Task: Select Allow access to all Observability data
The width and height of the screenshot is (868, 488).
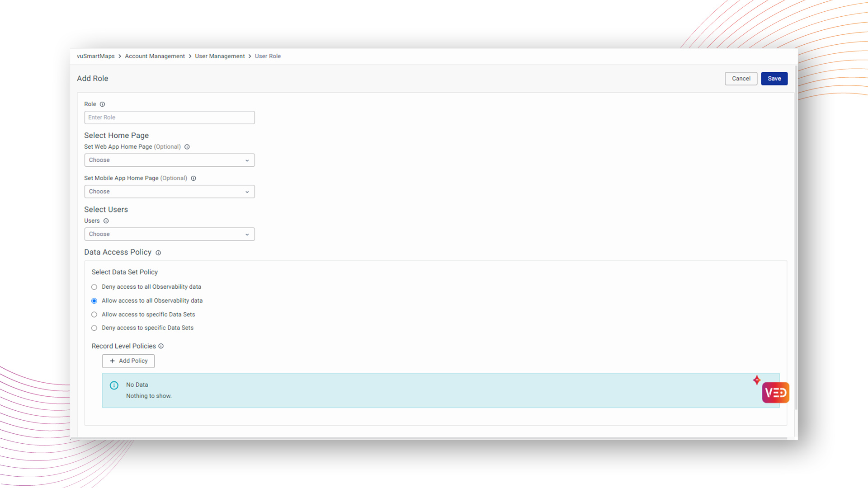Action: pyautogui.click(x=94, y=301)
